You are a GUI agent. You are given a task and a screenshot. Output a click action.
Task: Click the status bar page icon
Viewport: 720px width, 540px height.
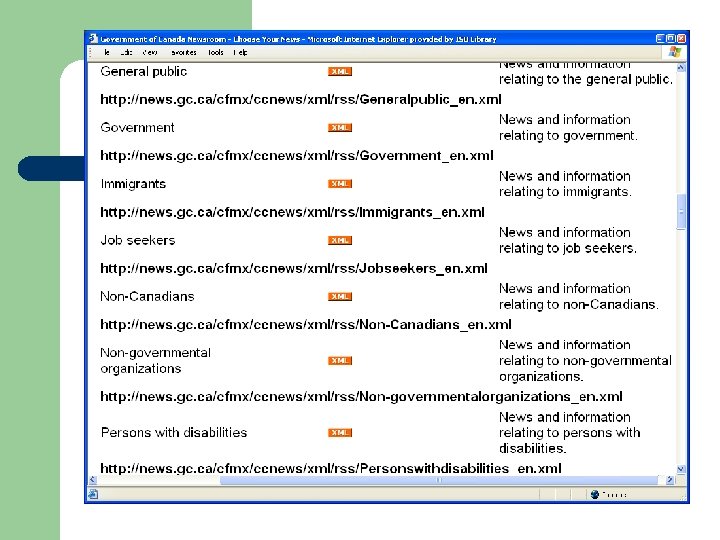tap(93, 494)
